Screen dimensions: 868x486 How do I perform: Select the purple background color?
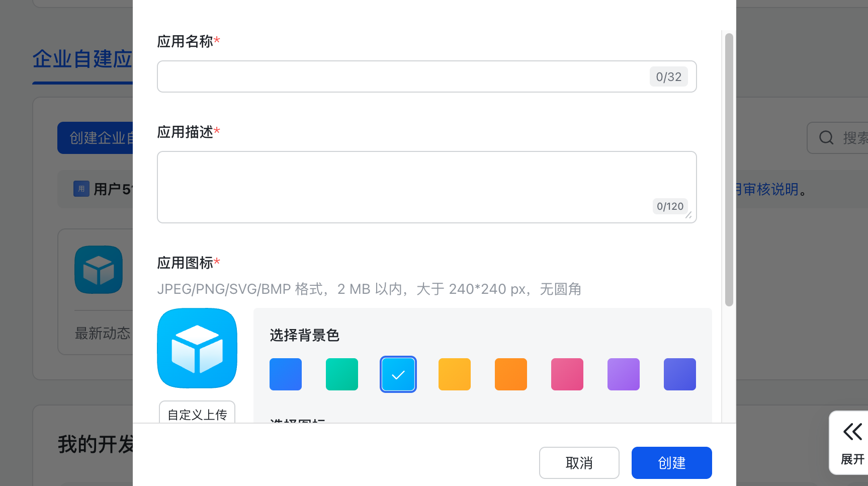click(x=624, y=374)
